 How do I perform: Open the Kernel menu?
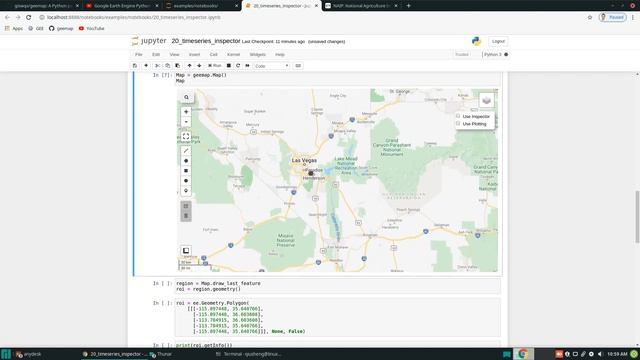tap(233, 54)
